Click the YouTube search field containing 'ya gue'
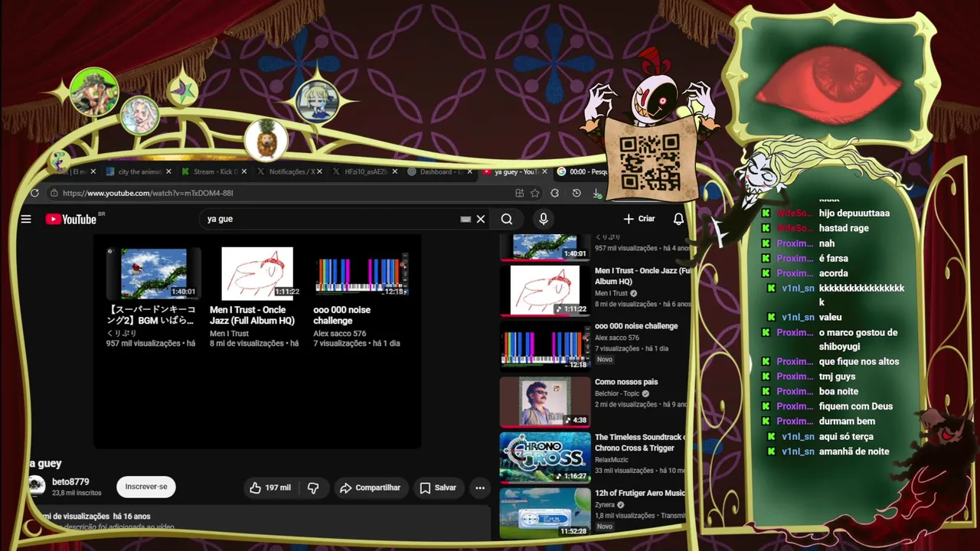 coord(329,219)
